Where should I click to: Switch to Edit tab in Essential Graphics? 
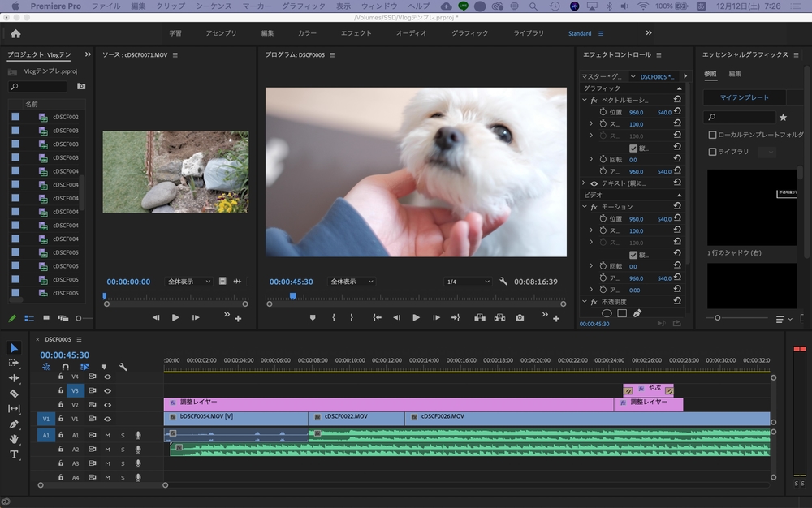coord(735,74)
